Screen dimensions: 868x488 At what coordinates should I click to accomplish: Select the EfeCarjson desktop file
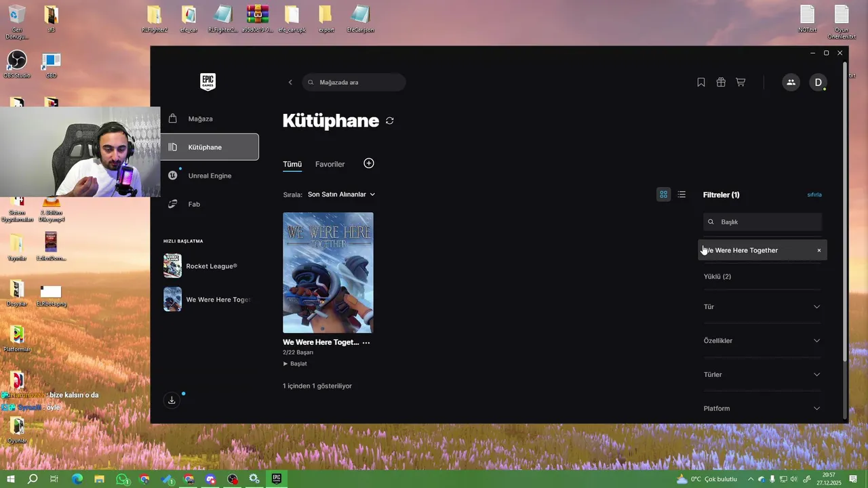click(360, 19)
